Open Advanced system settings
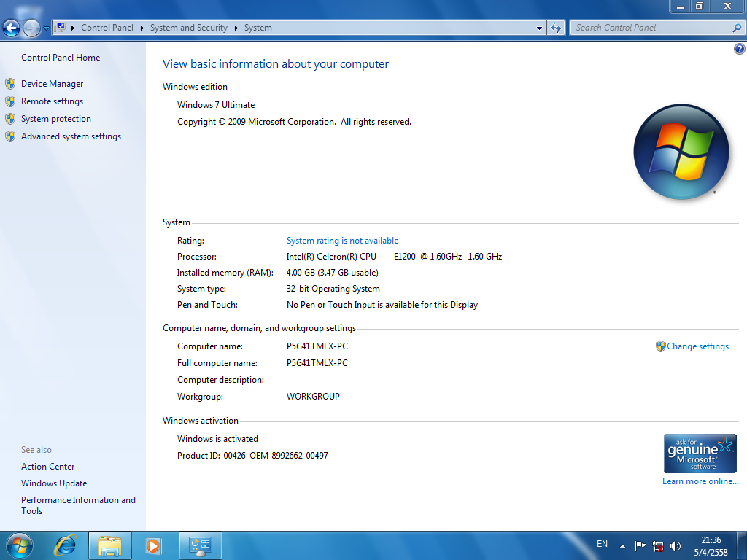Viewport: 747px width, 560px height. click(71, 136)
